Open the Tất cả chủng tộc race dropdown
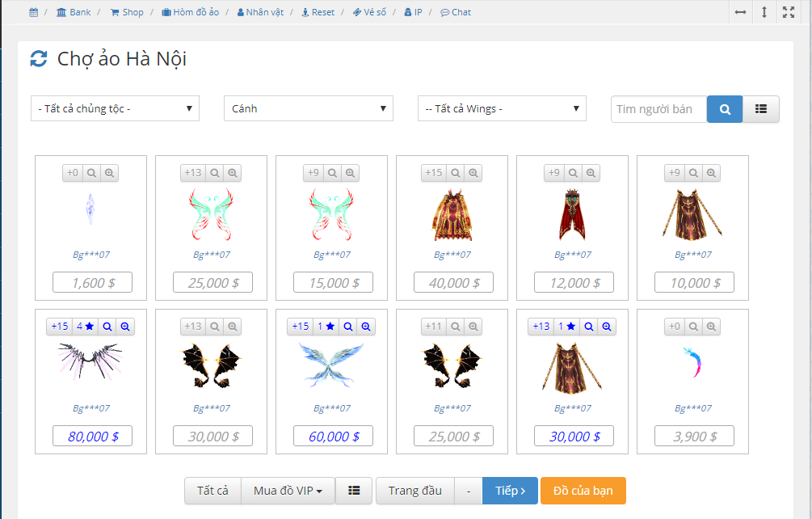This screenshot has height=519, width=812. tap(115, 109)
